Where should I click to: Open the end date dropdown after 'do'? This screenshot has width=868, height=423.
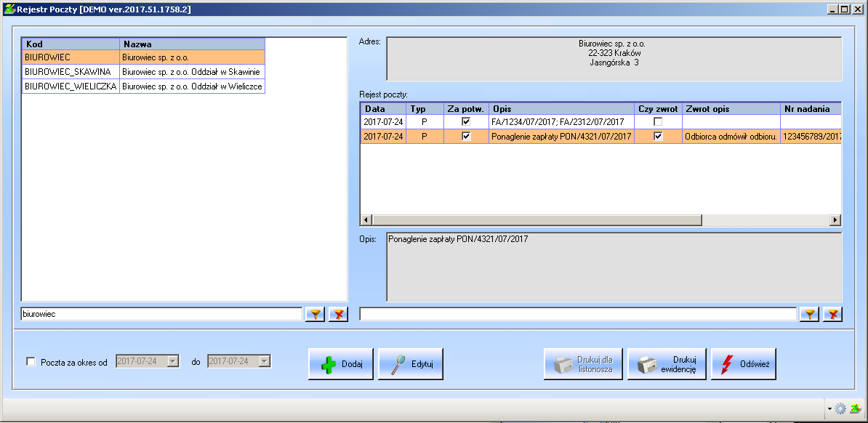(265, 361)
